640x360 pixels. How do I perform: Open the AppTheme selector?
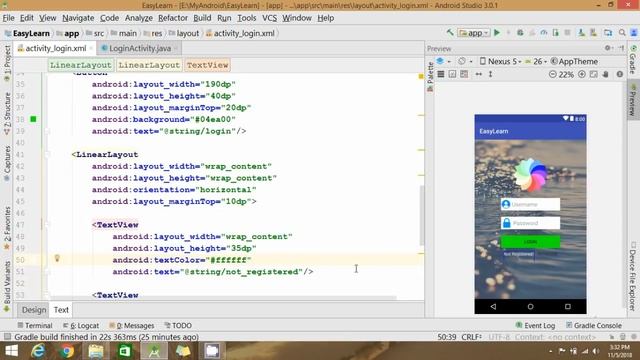(574, 61)
